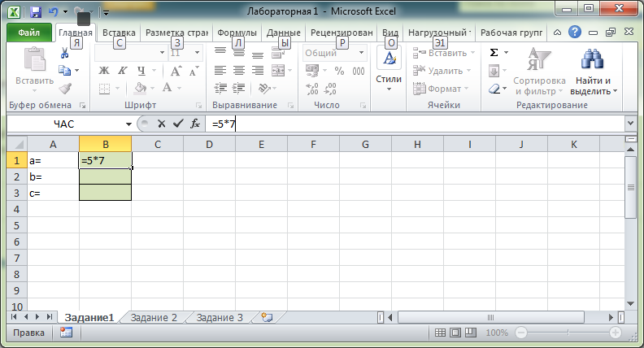Click the formula bar input field

pyautogui.click(x=415, y=124)
